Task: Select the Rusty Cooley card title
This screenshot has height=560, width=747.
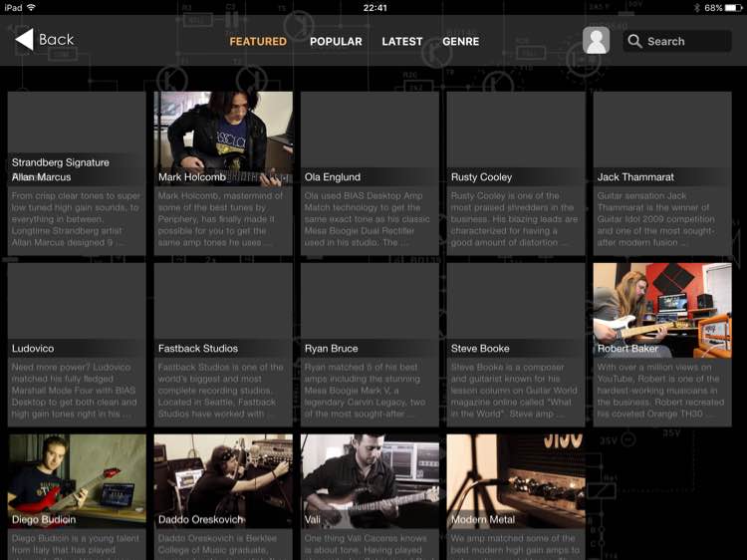Action: (x=481, y=176)
